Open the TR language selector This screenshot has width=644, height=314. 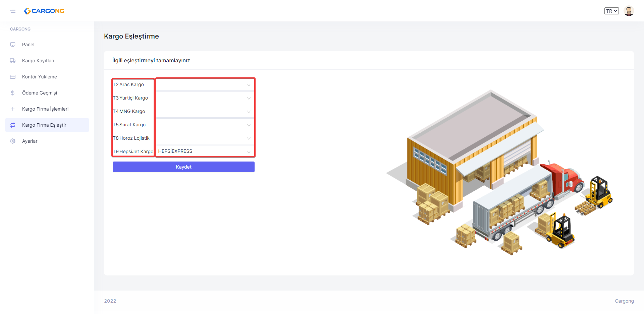(x=611, y=11)
